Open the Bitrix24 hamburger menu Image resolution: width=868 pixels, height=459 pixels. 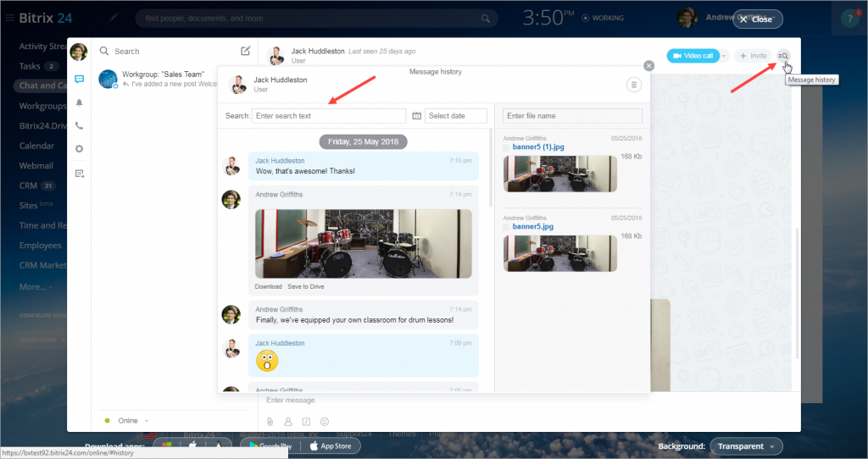click(x=9, y=19)
